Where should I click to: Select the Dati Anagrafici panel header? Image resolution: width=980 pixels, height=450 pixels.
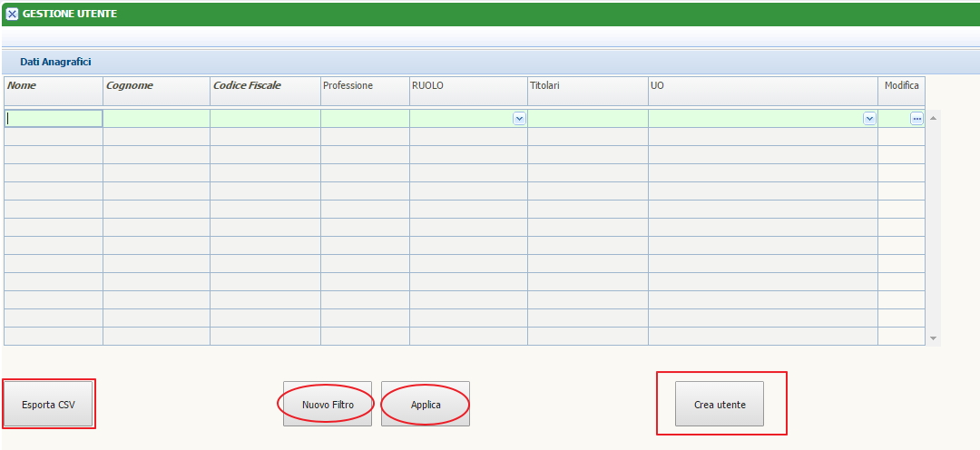tap(56, 62)
